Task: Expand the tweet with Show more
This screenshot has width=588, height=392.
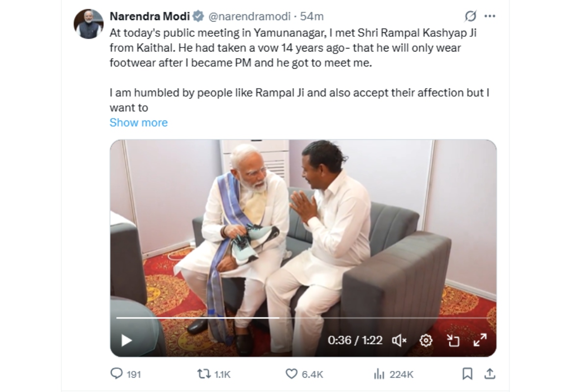Action: pos(139,122)
